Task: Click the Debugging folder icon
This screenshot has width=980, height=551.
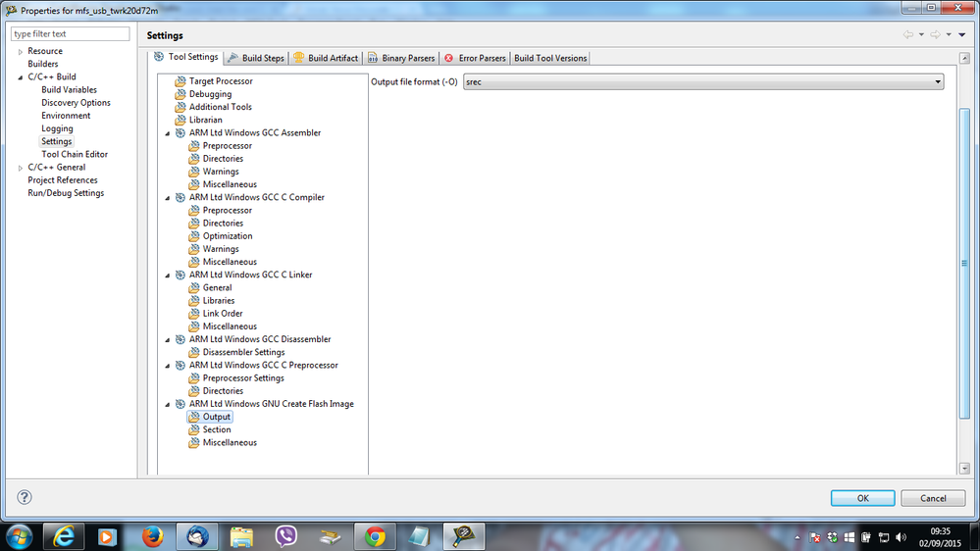Action: pyautogui.click(x=180, y=94)
